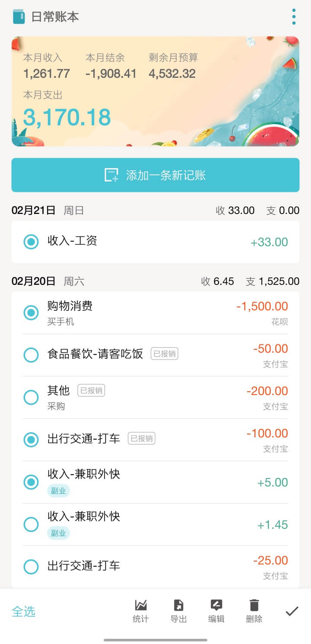Image resolution: width=311 pixels, height=644 pixels.
Task: Open the three-dot overflow menu
Action: coord(294,17)
